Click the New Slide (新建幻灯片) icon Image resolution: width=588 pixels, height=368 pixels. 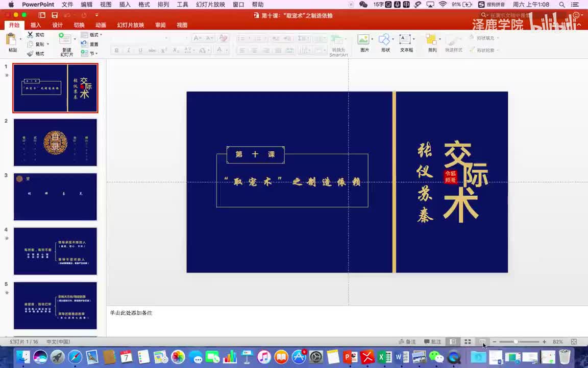click(65, 39)
